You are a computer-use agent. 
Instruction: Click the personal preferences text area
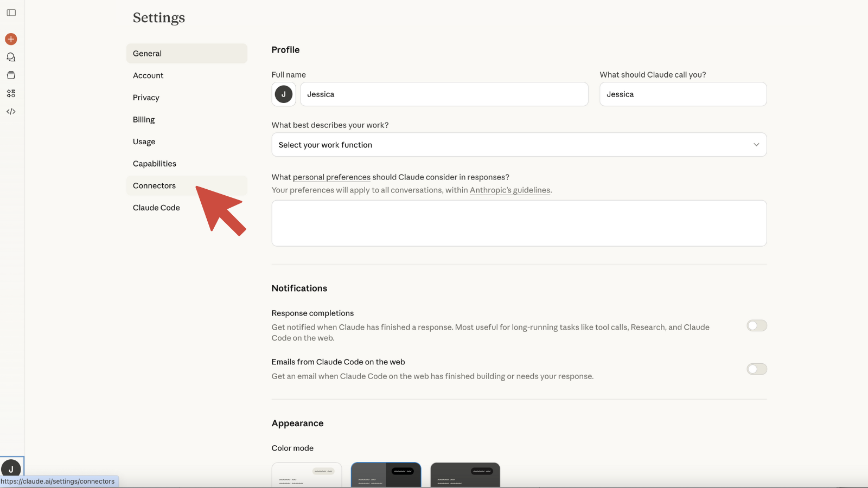[519, 223]
